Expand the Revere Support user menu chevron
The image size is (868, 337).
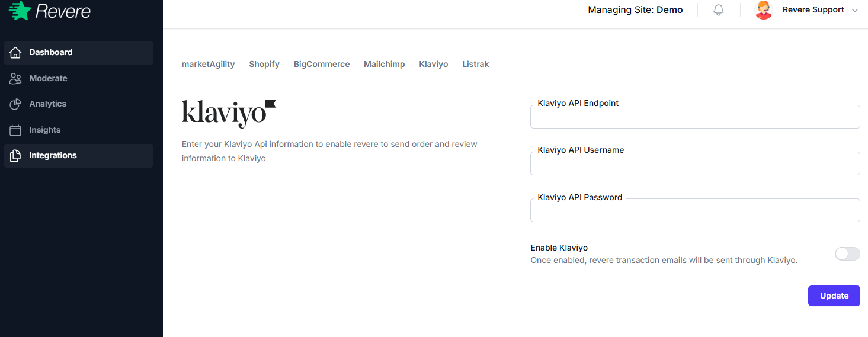pyautogui.click(x=854, y=10)
